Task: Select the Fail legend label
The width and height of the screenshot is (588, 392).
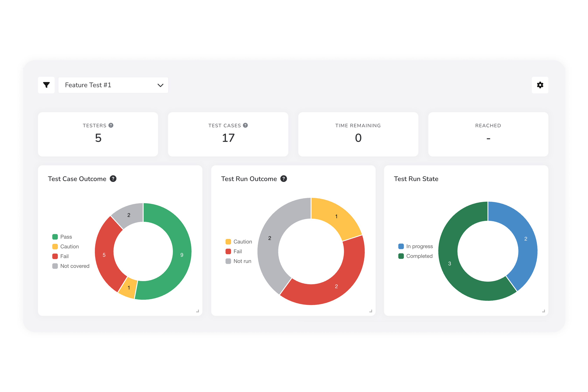Action: (64, 256)
